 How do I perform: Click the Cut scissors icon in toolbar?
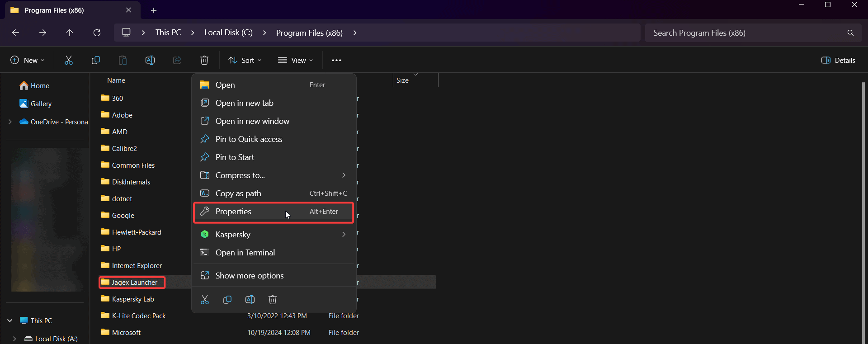(x=69, y=60)
